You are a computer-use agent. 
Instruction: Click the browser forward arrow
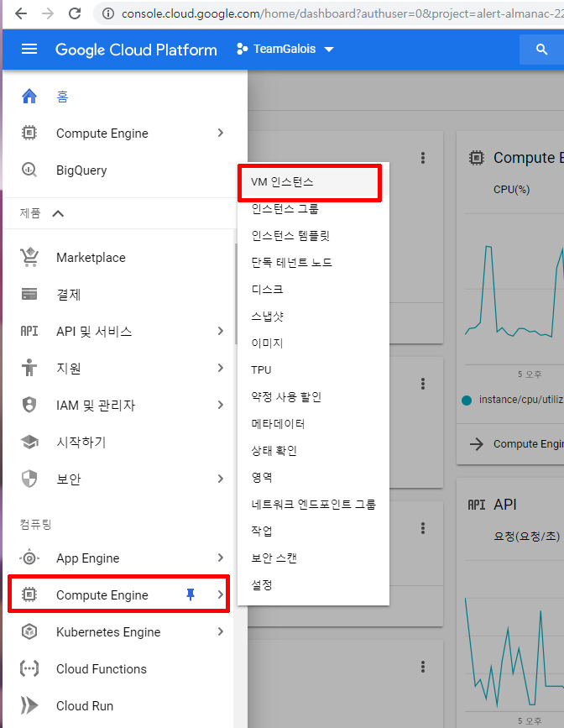48,13
